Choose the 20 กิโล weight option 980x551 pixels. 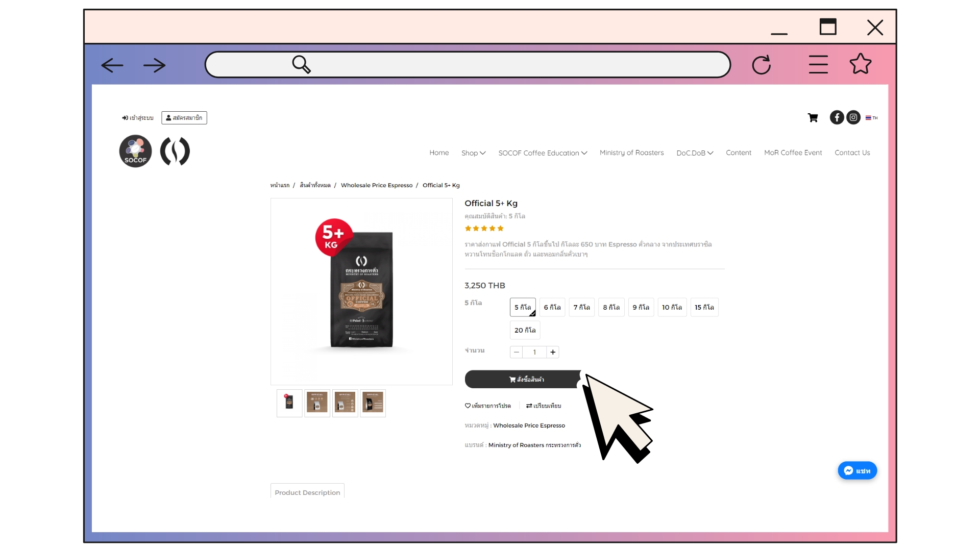click(x=525, y=330)
